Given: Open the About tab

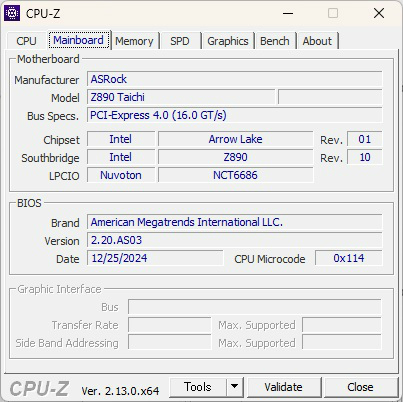Looking at the screenshot, I should click(x=317, y=41).
